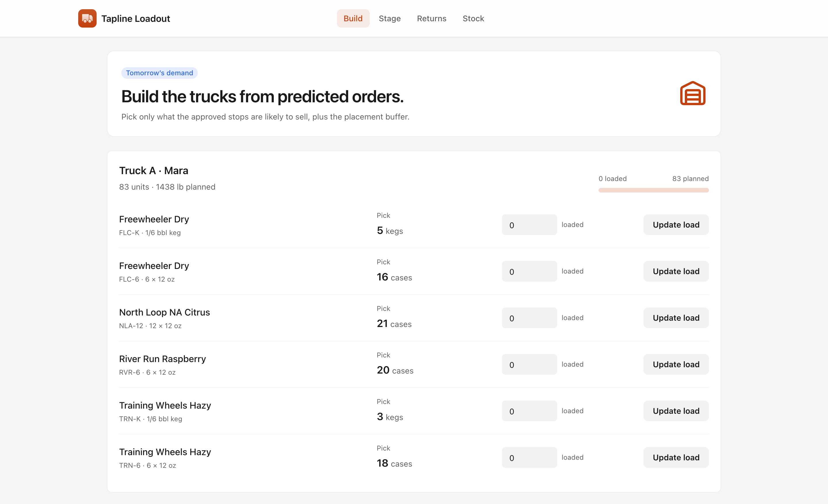The image size is (828, 504).
Task: Switch to the Returns tab
Action: pyautogui.click(x=432, y=18)
